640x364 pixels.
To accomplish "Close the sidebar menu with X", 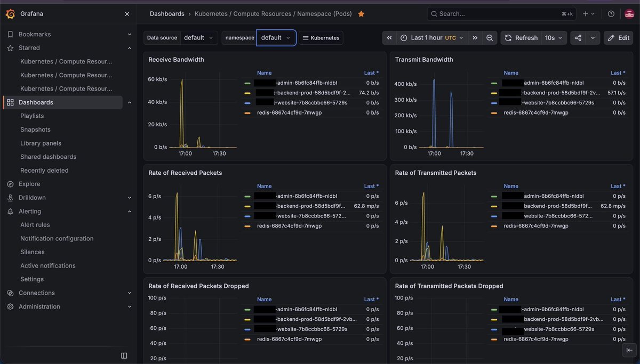I will [x=127, y=14].
